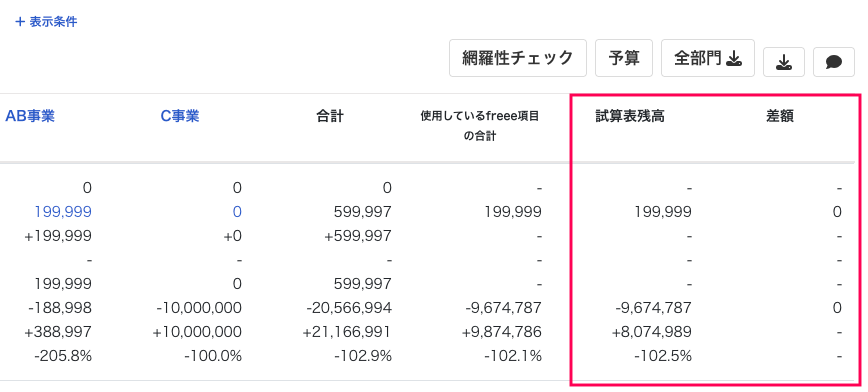868x392 pixels.
Task: Click the -102.1% percentage cell
Action: [x=513, y=356]
